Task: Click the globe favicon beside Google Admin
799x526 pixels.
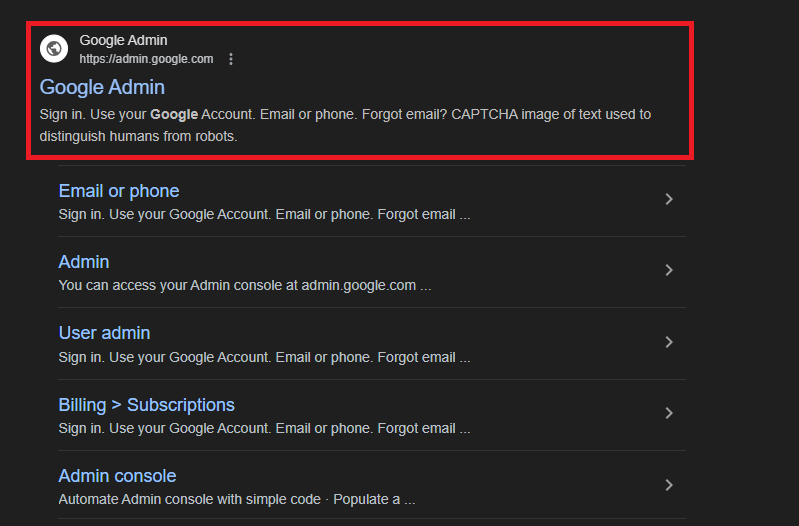Action: [53, 48]
